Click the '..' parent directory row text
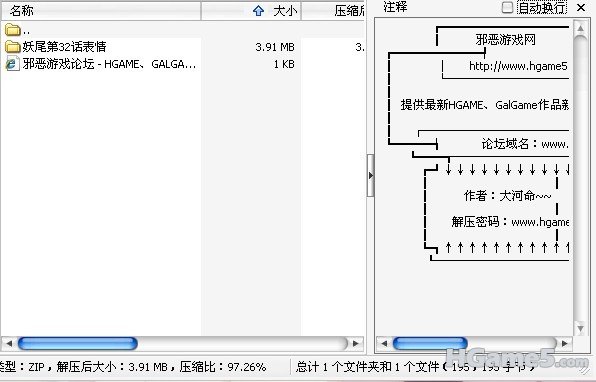The width and height of the screenshot is (596, 382). click(x=26, y=32)
